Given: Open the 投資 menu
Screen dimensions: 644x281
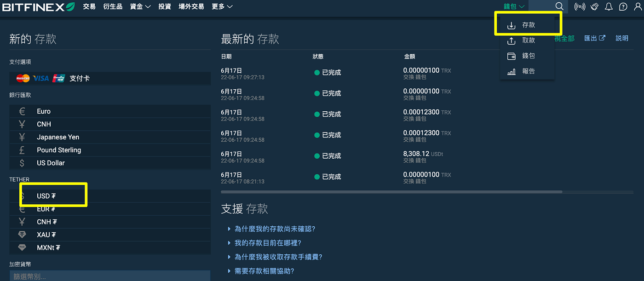Looking at the screenshot, I should pyautogui.click(x=165, y=6).
